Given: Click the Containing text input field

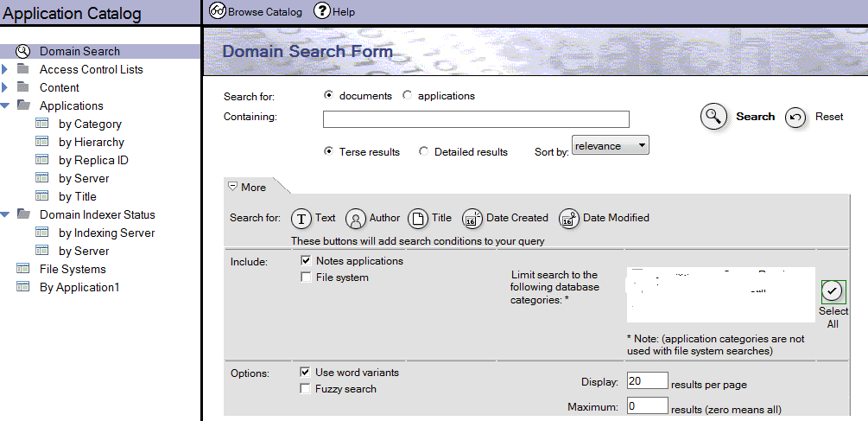Looking at the screenshot, I should tap(476, 119).
